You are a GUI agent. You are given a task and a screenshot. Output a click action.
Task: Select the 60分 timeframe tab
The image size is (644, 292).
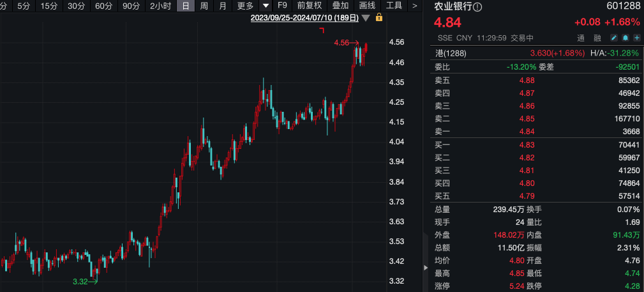click(103, 6)
